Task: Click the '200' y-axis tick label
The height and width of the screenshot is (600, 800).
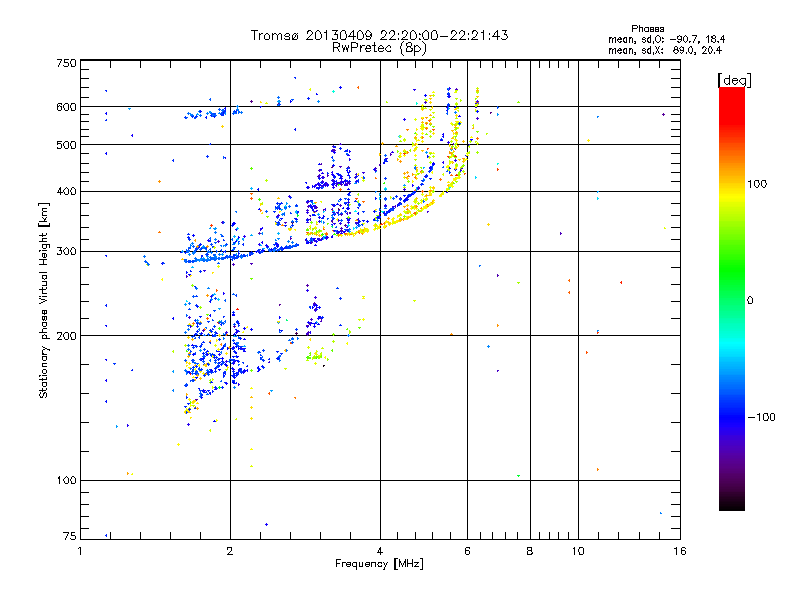Action: 67,336
